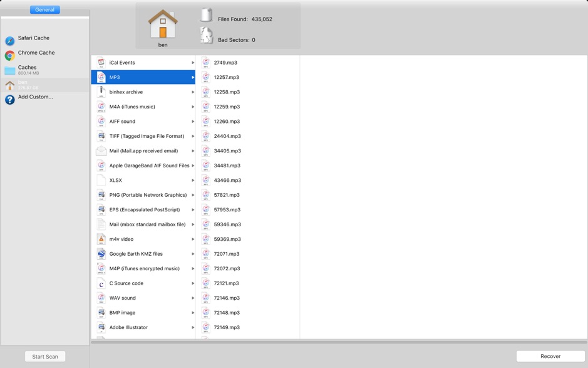Click the Caches folder icon
This screenshot has height=368, width=588.
10,70
